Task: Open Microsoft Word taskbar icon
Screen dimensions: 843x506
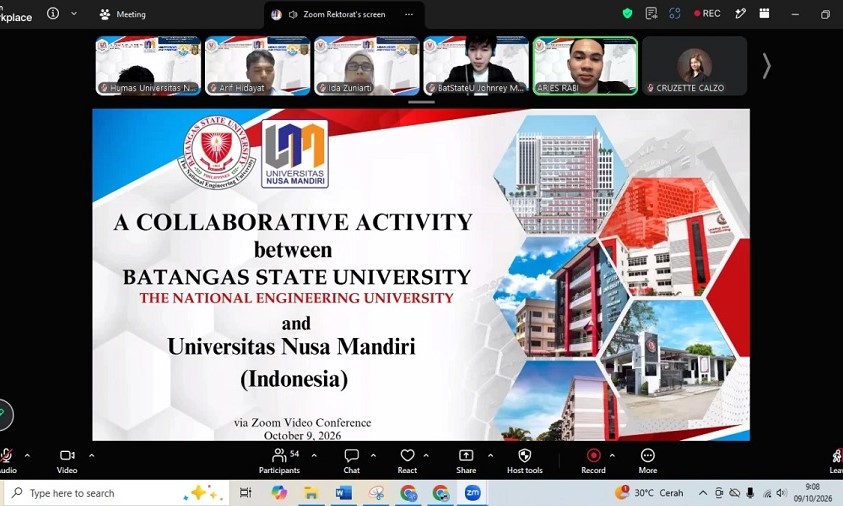Action: point(343,493)
